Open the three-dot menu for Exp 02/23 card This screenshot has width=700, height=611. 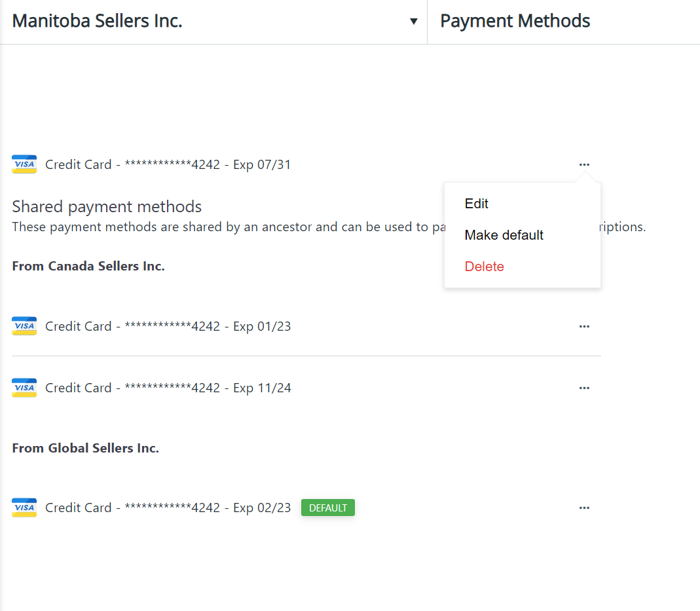pos(584,508)
